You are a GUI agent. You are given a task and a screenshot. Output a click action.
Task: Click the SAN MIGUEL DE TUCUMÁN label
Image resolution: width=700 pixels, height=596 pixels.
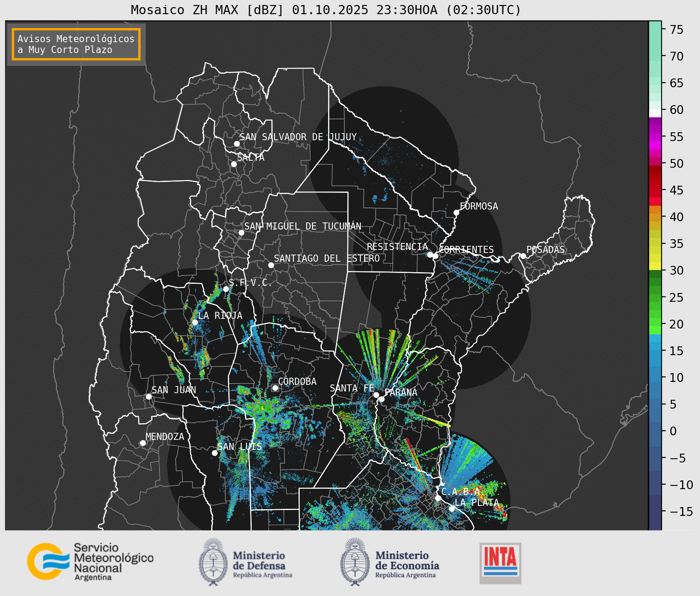pos(303,226)
